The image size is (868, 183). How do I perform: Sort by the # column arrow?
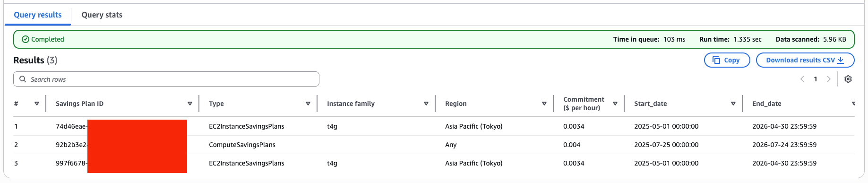pyautogui.click(x=37, y=104)
